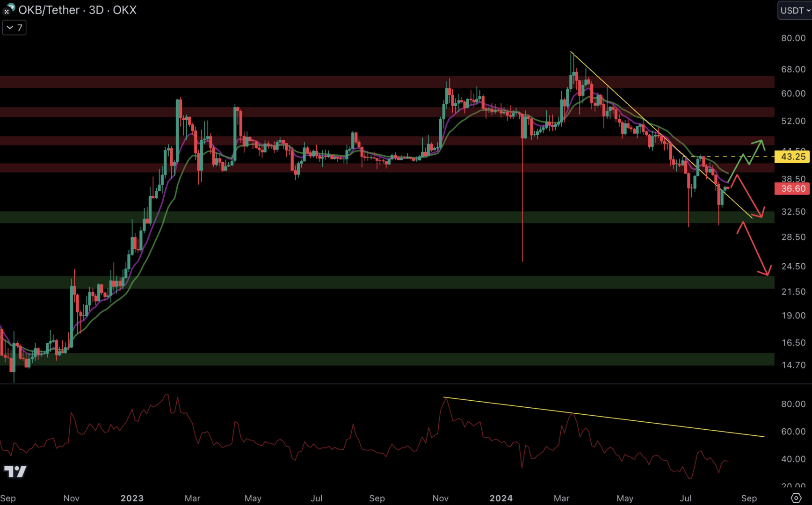
Task: Open chart settings via gear icon
Action: pyautogui.click(x=796, y=498)
